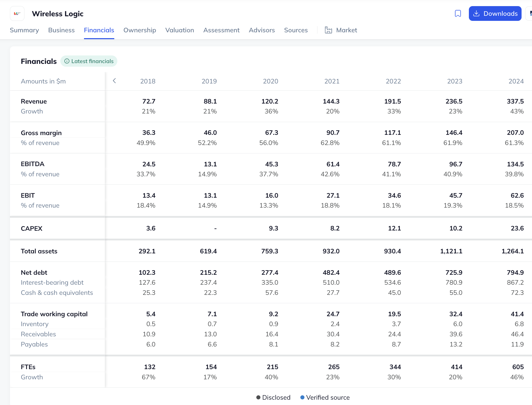Click the info icon in Latest financials

click(67, 61)
